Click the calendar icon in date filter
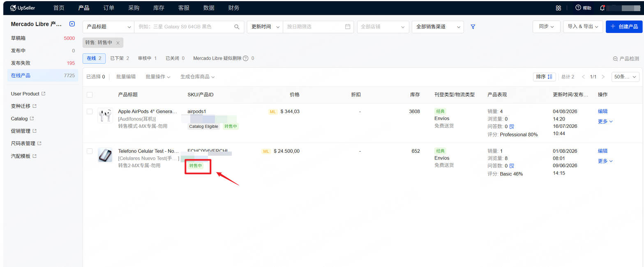This screenshot has height=267, width=644. [348, 27]
